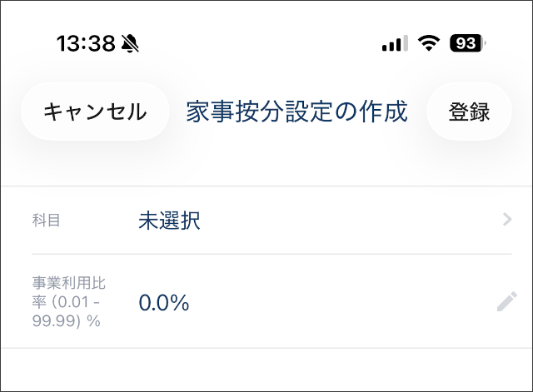This screenshot has width=533, height=392.
Task: Click the empty area below the ratio row
Action: coord(266,370)
